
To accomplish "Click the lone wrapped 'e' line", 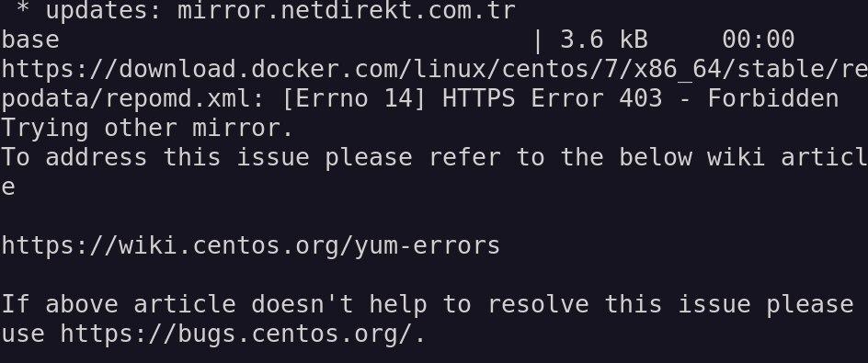I will [x=7, y=187].
